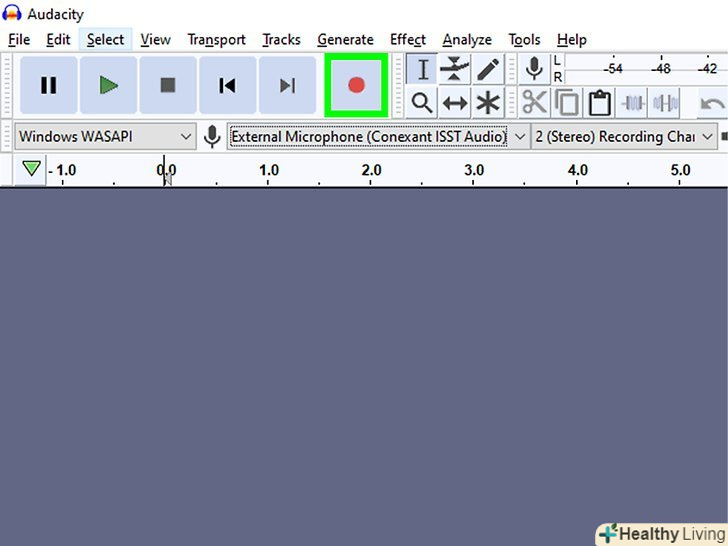Screen dimensions: 728x546
Task: Skip to End of the track
Action: point(287,85)
